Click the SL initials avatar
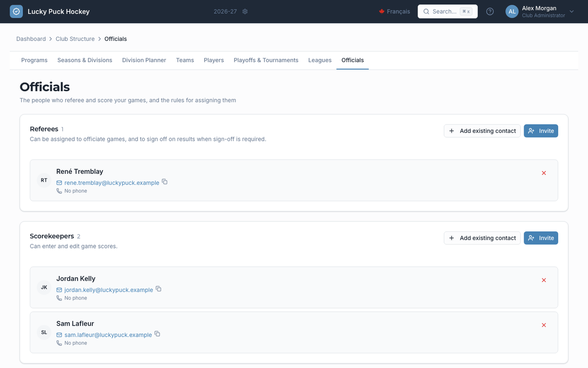The image size is (588, 368). [44, 333]
